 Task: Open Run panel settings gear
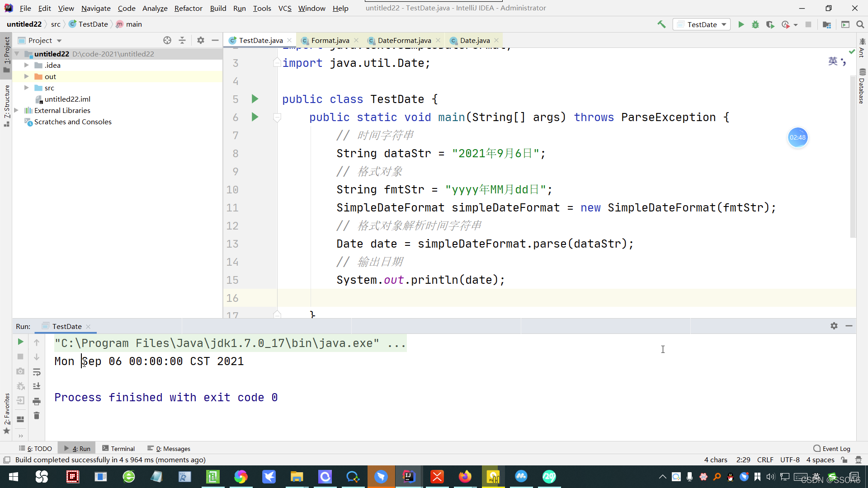tap(834, 326)
